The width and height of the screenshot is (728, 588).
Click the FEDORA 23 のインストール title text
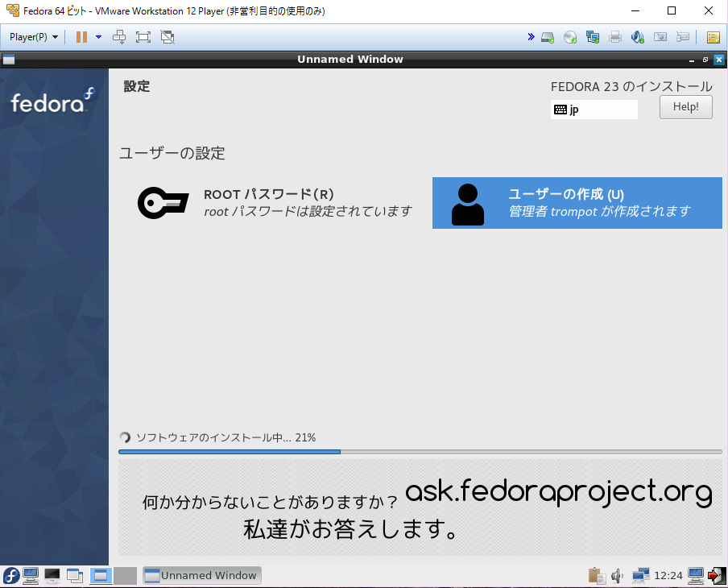tap(631, 86)
